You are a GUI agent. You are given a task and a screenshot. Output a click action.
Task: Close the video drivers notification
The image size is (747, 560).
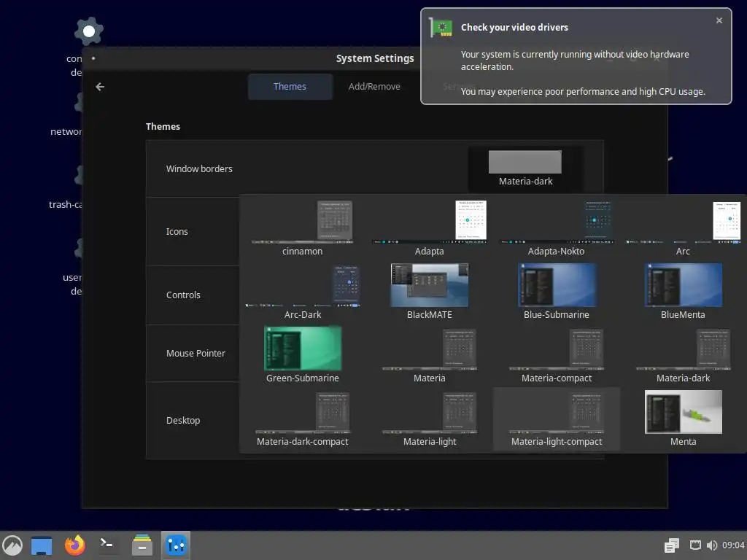tap(719, 20)
